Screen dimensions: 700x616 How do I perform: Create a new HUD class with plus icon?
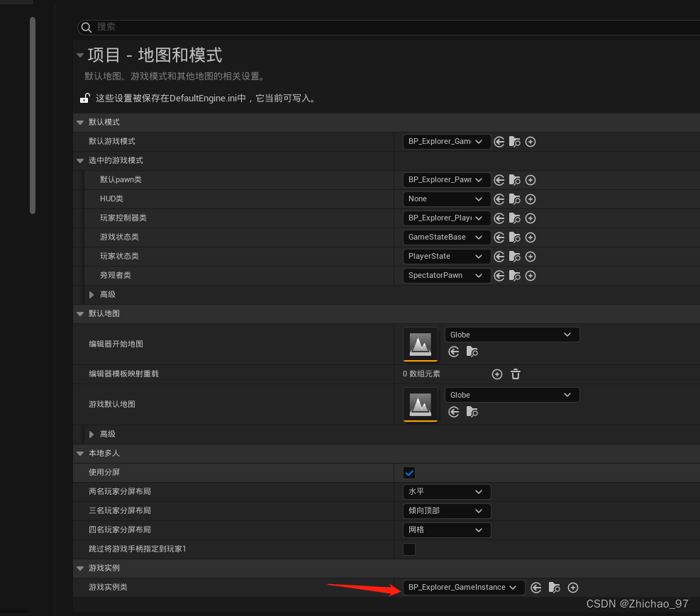click(x=530, y=199)
